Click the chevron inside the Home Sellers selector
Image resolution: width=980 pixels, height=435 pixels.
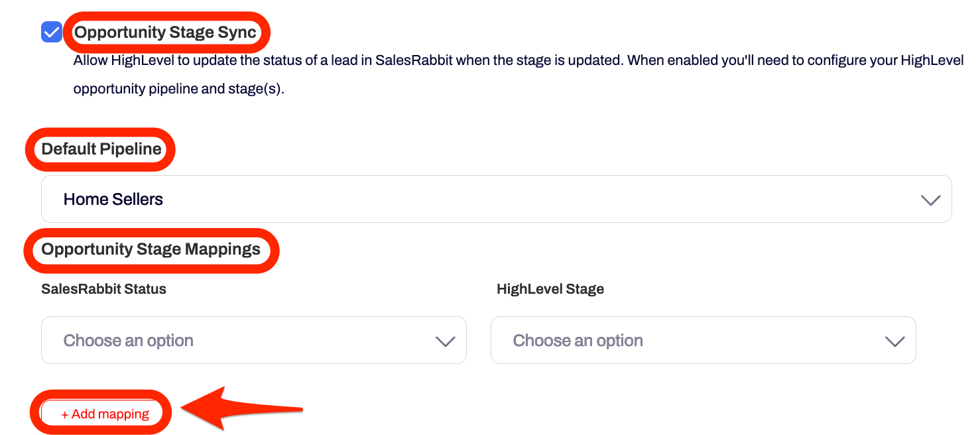tap(931, 198)
